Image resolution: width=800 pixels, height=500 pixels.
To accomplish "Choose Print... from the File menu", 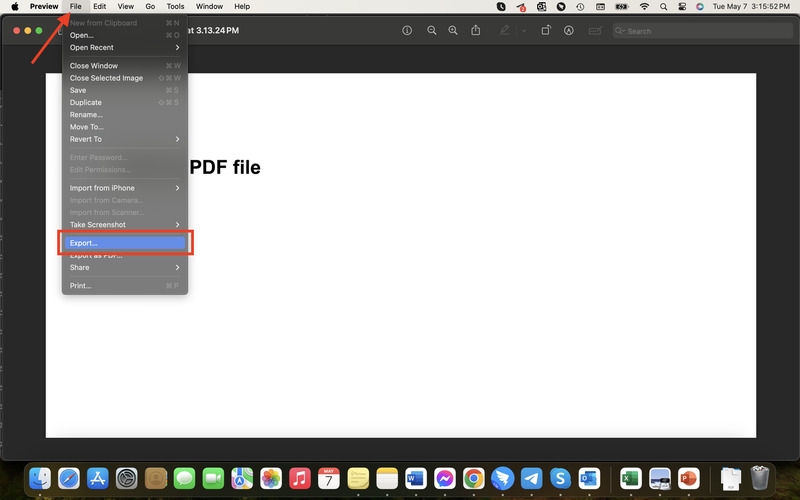I will (x=125, y=286).
